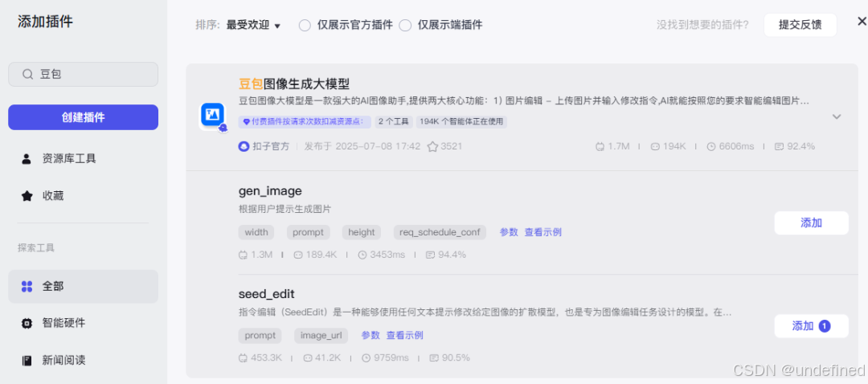
Task: Click the 提交反馈 button
Action: (x=800, y=25)
